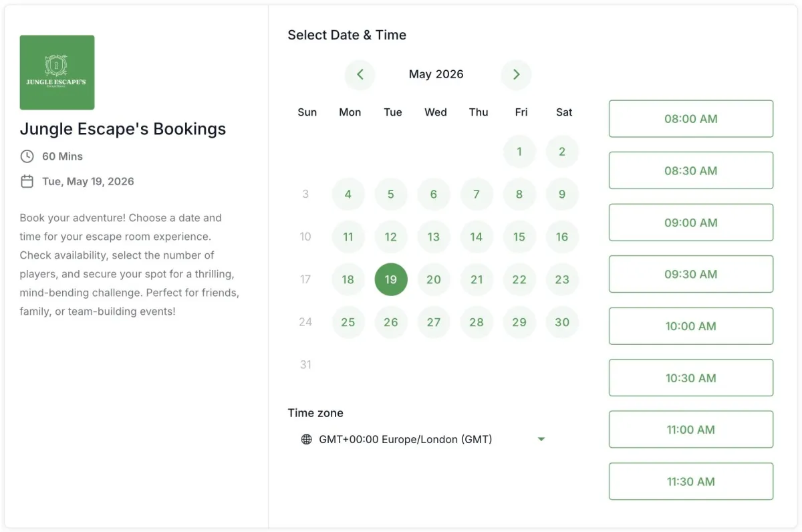Image resolution: width=802 pixels, height=532 pixels.
Task: Select the 08:00 AM time slot
Action: [x=690, y=119]
